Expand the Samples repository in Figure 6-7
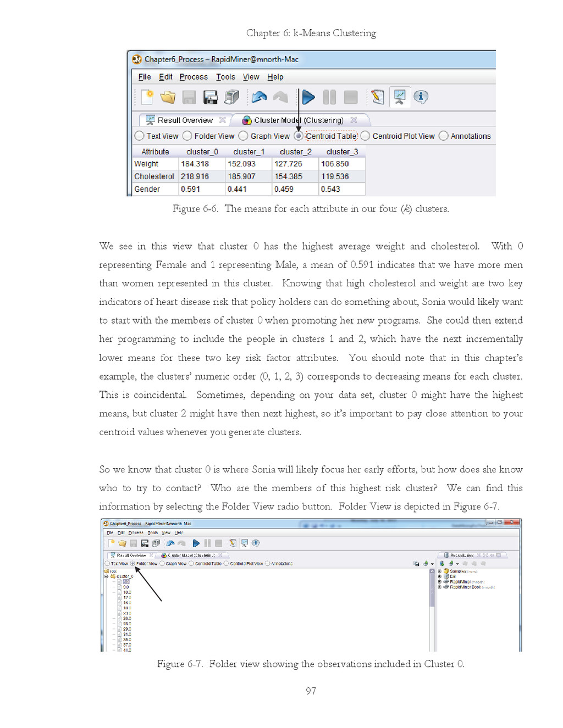563x728 pixels. [440, 571]
